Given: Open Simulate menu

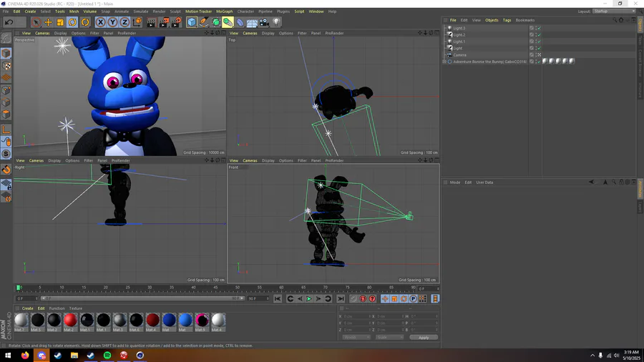Looking at the screenshot, I should click(x=140, y=11).
